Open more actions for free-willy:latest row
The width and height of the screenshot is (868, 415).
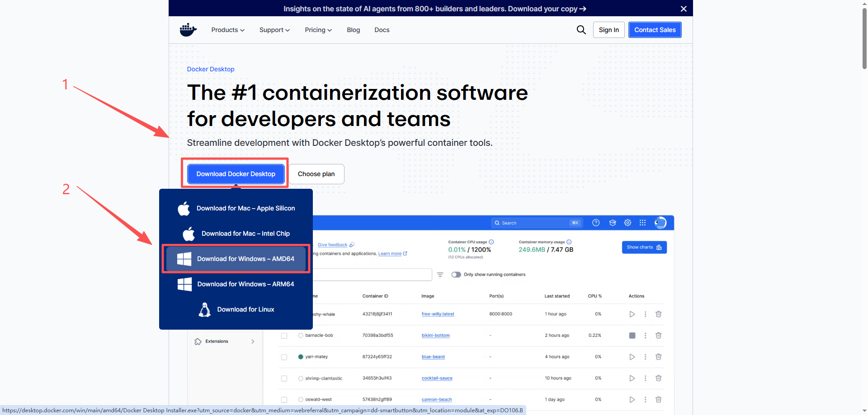[x=645, y=314]
